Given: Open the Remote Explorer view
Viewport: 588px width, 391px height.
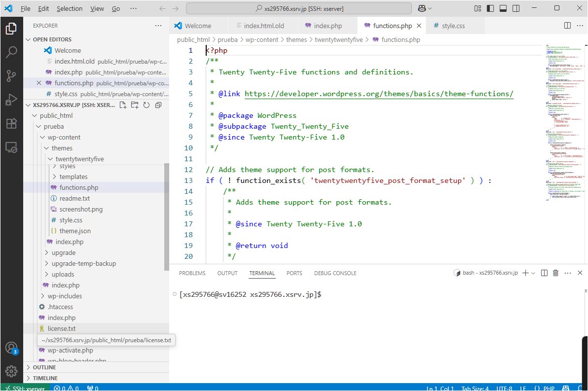Looking at the screenshot, I should click(x=11, y=145).
